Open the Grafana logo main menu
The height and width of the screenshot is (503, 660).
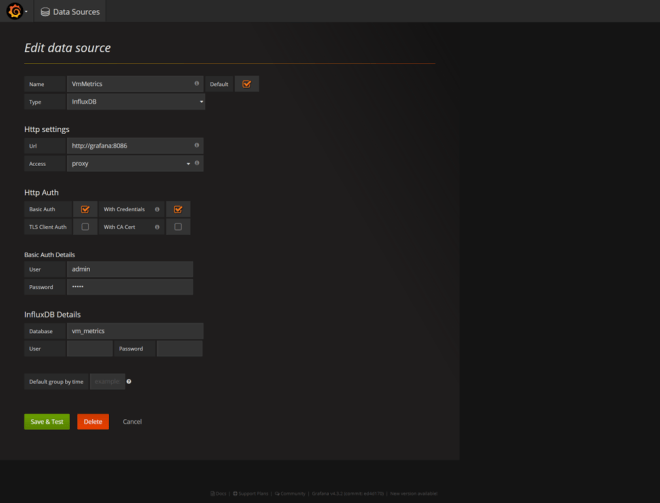[15, 11]
